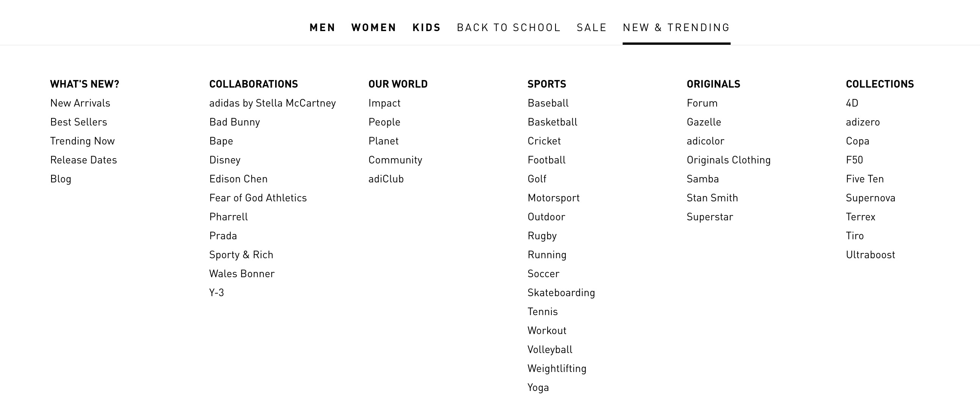Browse the Basketball sports category
Screen dimensions: 980x408
pyautogui.click(x=553, y=122)
